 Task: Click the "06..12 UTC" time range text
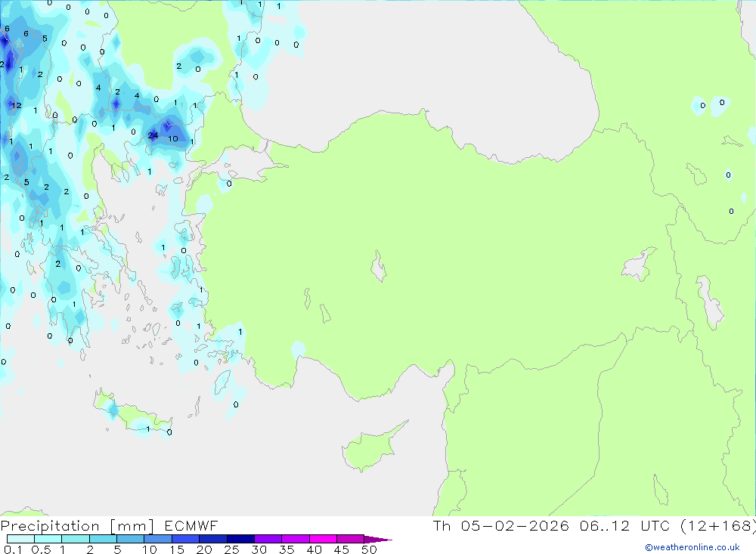(x=625, y=525)
